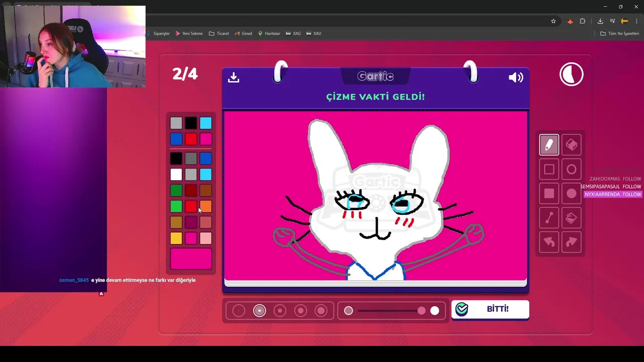Pick the dark red color swatch

click(191, 191)
